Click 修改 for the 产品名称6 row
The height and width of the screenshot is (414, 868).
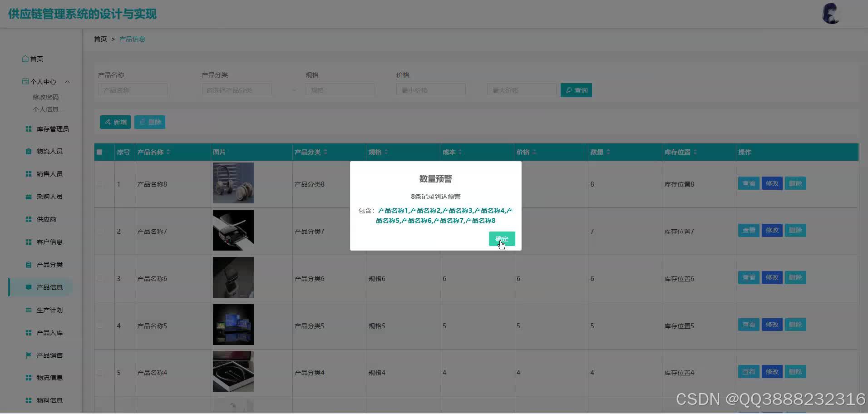772,277
